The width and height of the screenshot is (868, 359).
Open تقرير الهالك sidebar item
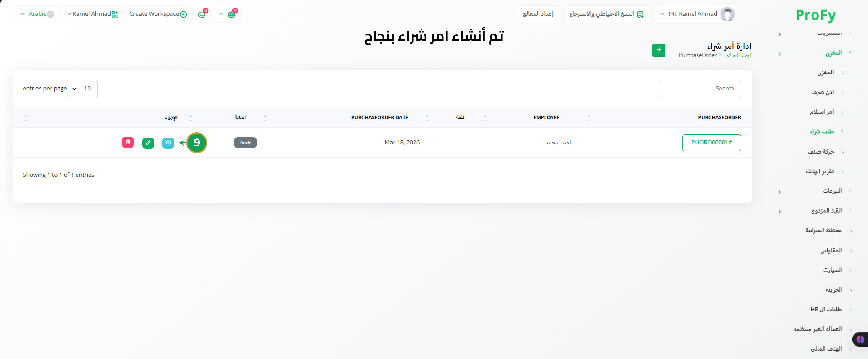820,171
